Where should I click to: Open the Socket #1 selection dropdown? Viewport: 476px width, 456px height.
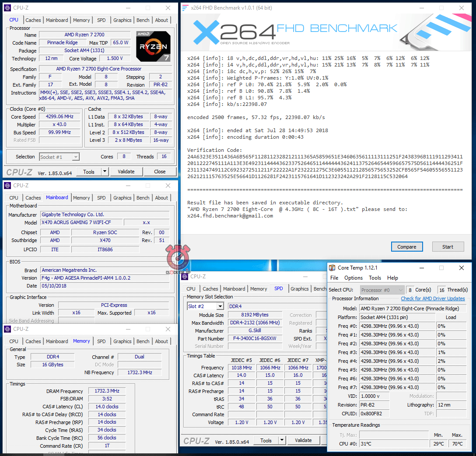(x=75, y=157)
